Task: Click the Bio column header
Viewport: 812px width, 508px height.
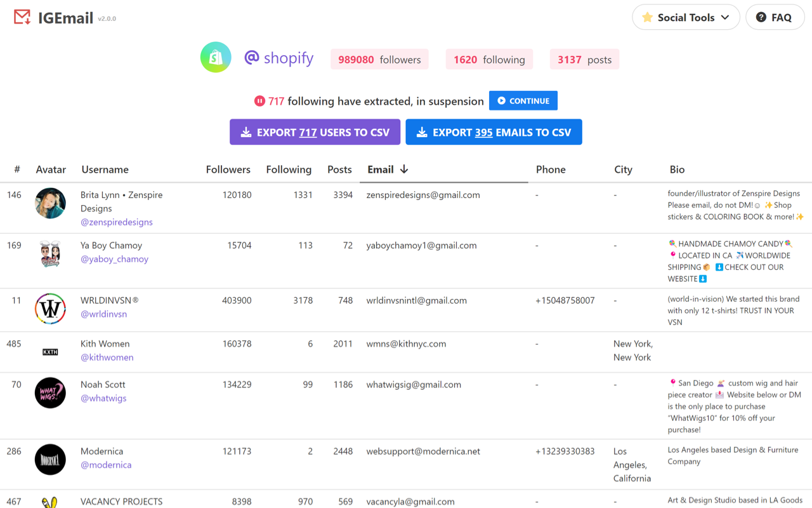Action: pyautogui.click(x=677, y=170)
